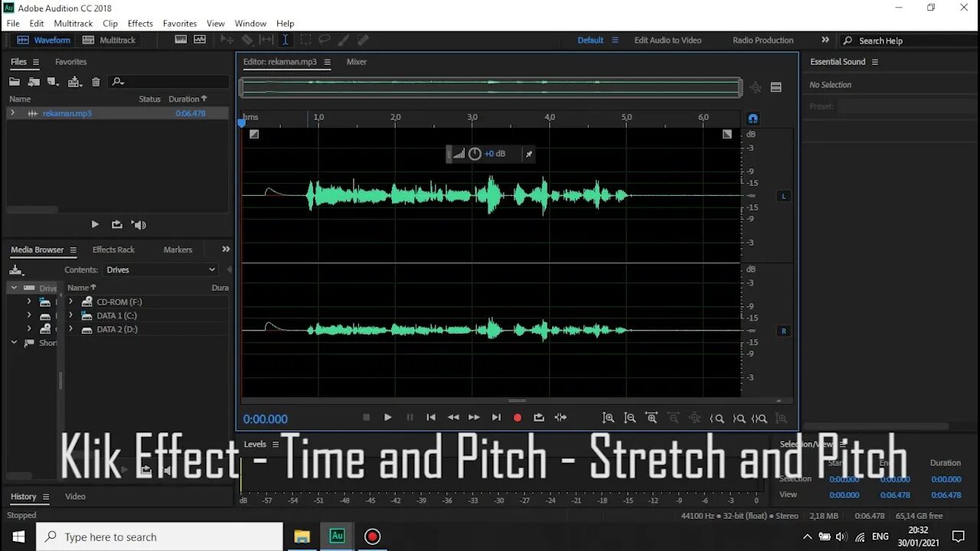Toggle left channel L enable button
This screenshot has width=980, height=551.
point(783,196)
